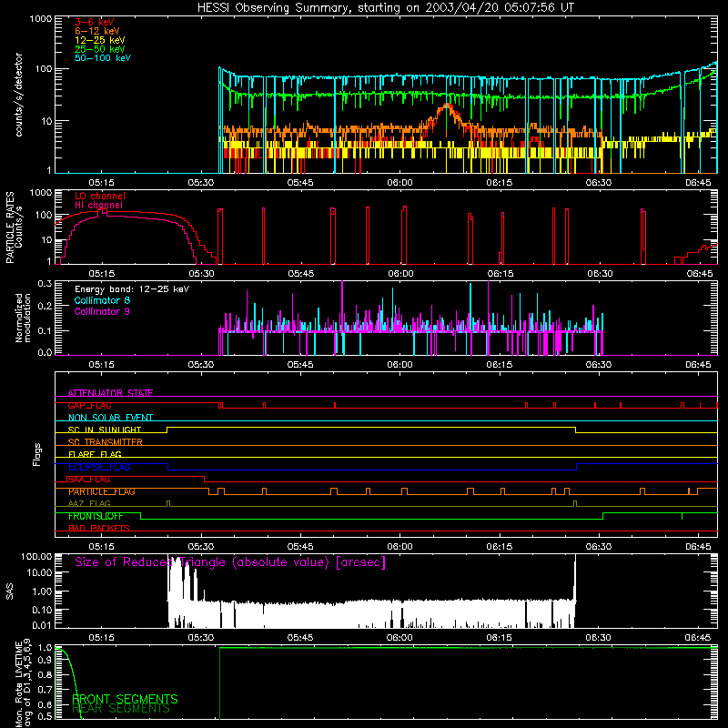Click 05:15 tick label under particle rates plot
This screenshot has height=728, width=728.
coord(102,274)
